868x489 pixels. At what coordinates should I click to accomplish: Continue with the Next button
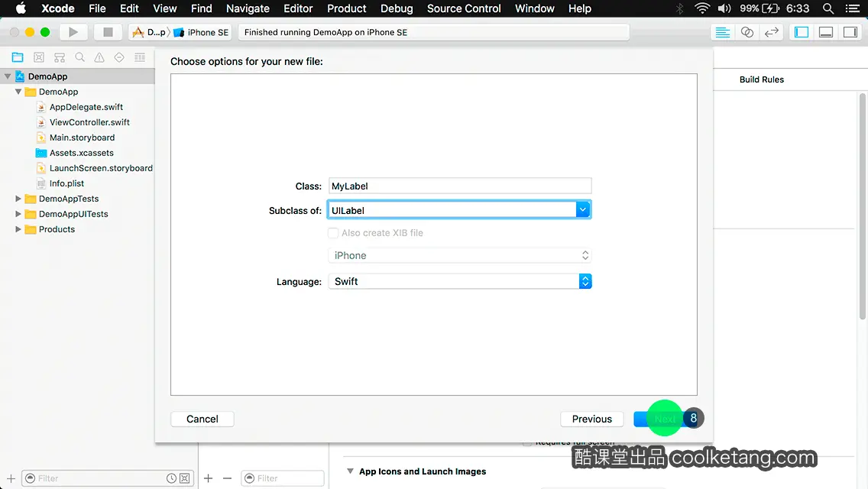[x=665, y=419]
